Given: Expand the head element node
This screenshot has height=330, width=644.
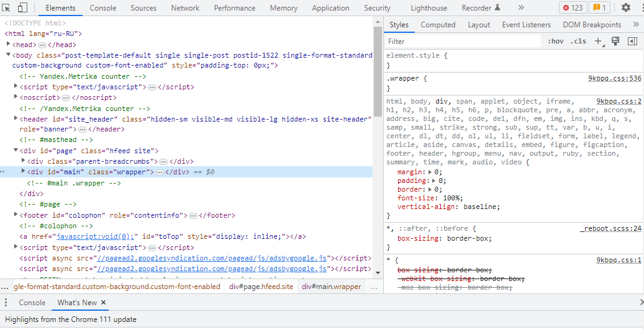Looking at the screenshot, I should tap(8, 45).
